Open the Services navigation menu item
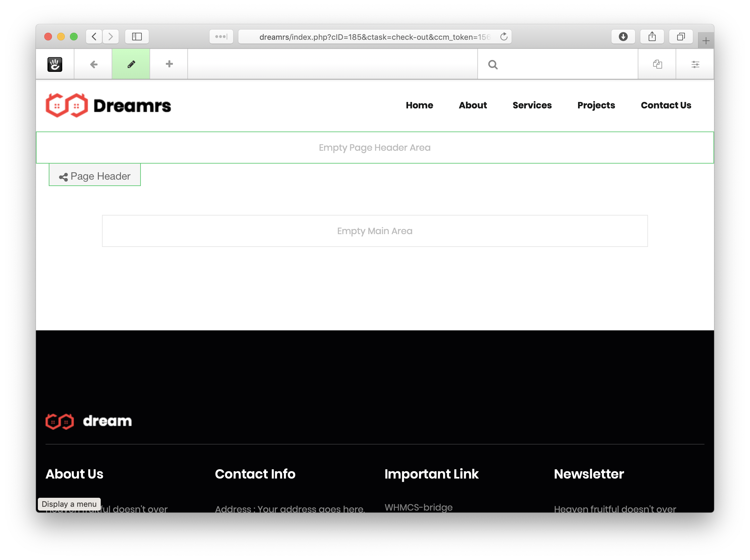This screenshot has width=750, height=560. click(x=532, y=105)
